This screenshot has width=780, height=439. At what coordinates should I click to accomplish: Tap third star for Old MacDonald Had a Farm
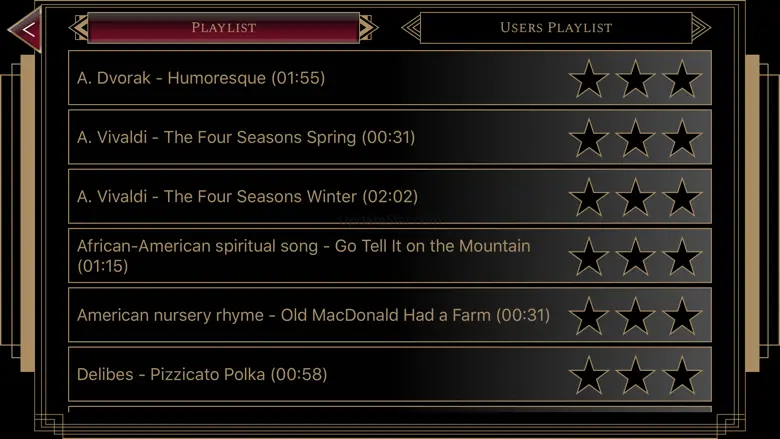(682, 316)
